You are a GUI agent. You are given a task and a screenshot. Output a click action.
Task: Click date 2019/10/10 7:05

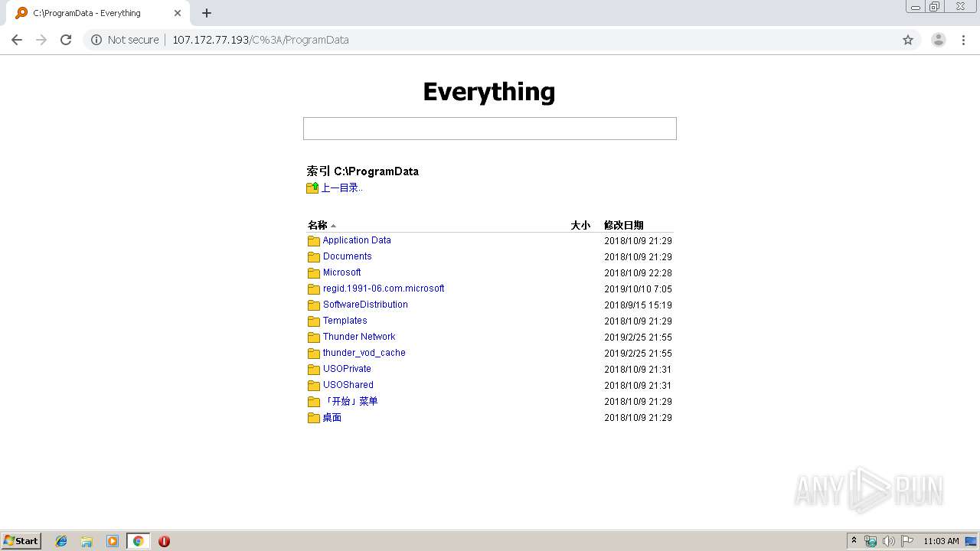pyautogui.click(x=639, y=289)
